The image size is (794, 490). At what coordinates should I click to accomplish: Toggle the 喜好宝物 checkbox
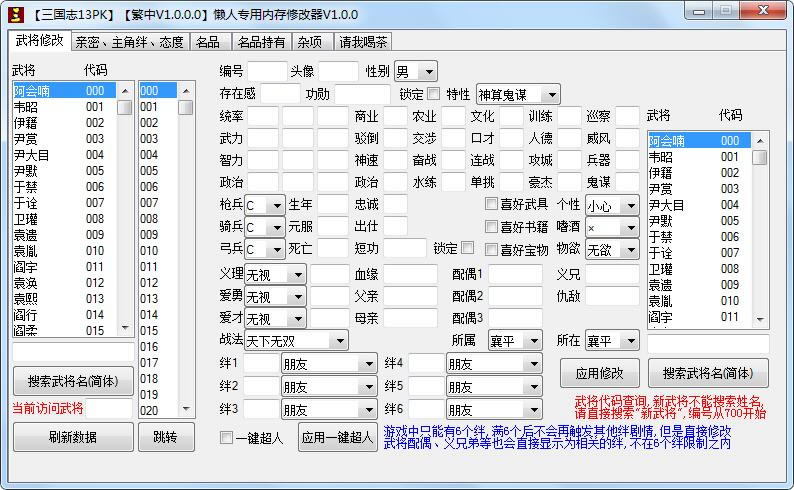click(x=492, y=249)
